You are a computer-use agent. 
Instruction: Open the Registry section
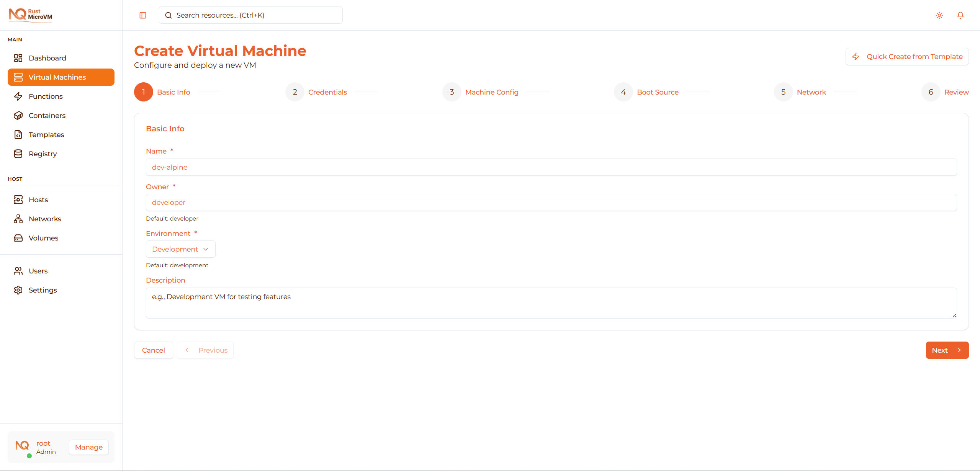click(42, 154)
